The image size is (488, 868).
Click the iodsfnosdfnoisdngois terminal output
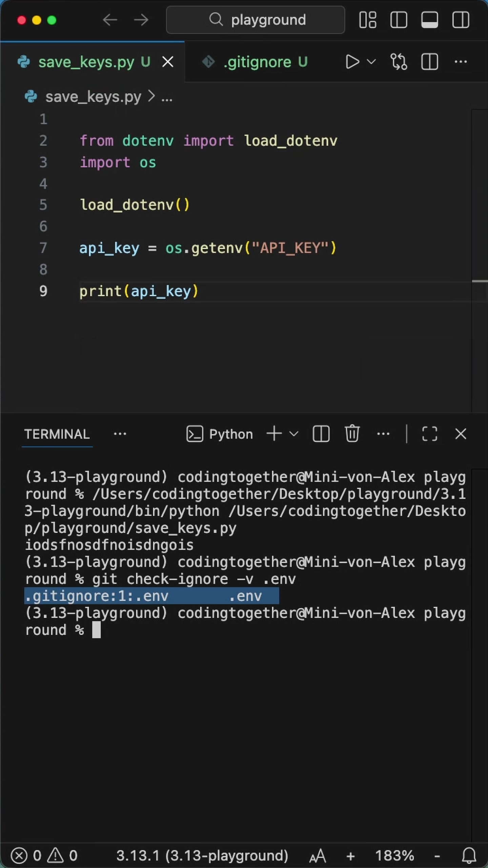click(109, 545)
